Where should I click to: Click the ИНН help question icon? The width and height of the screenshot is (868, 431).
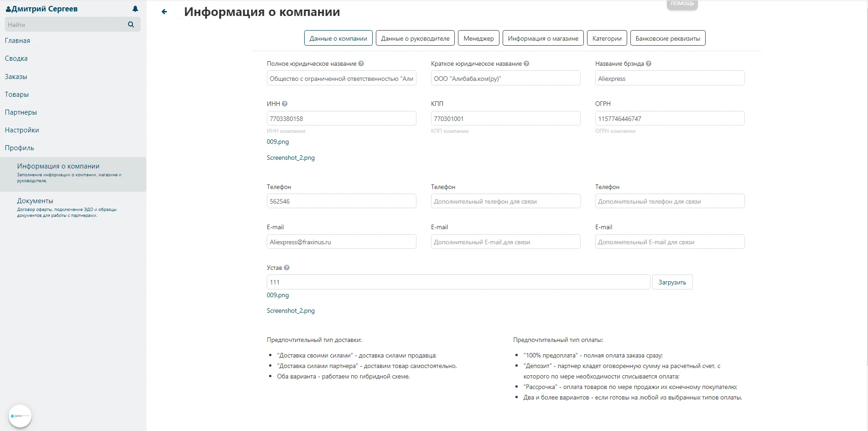coord(285,104)
